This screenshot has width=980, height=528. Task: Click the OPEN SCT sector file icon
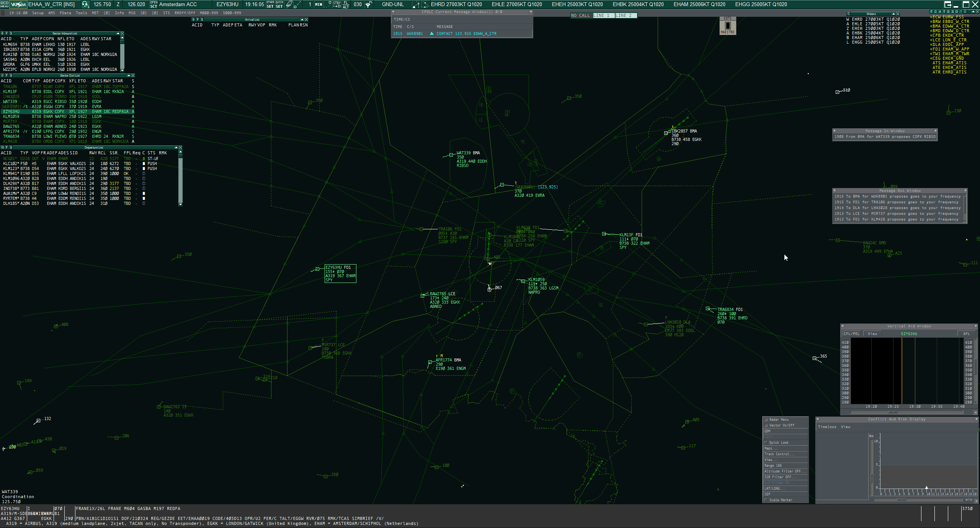point(154,4)
